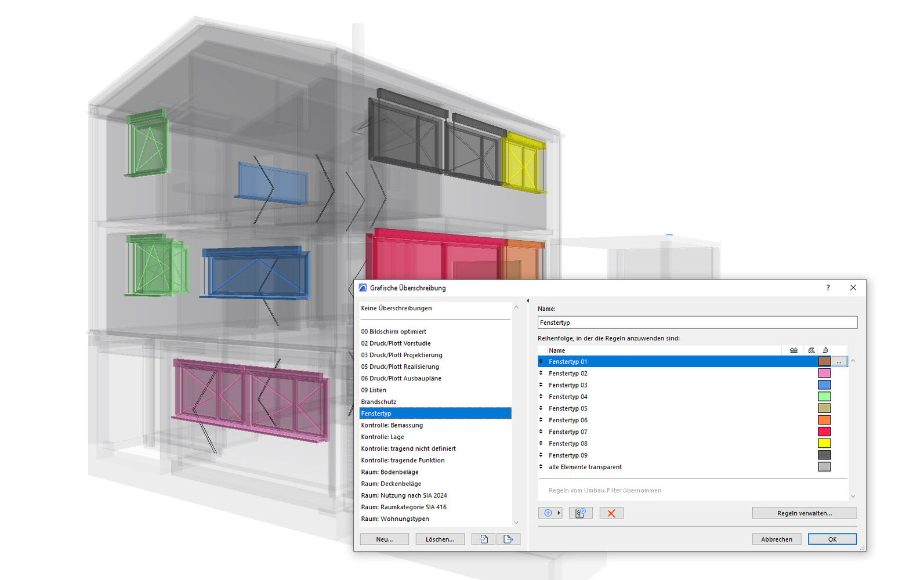Collapse the left list panel arrow

pyautogui.click(x=528, y=300)
